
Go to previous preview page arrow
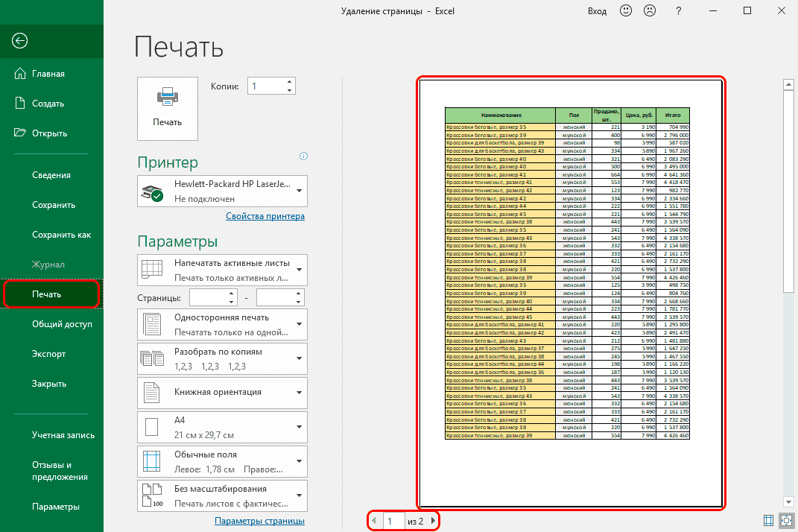pos(374,521)
